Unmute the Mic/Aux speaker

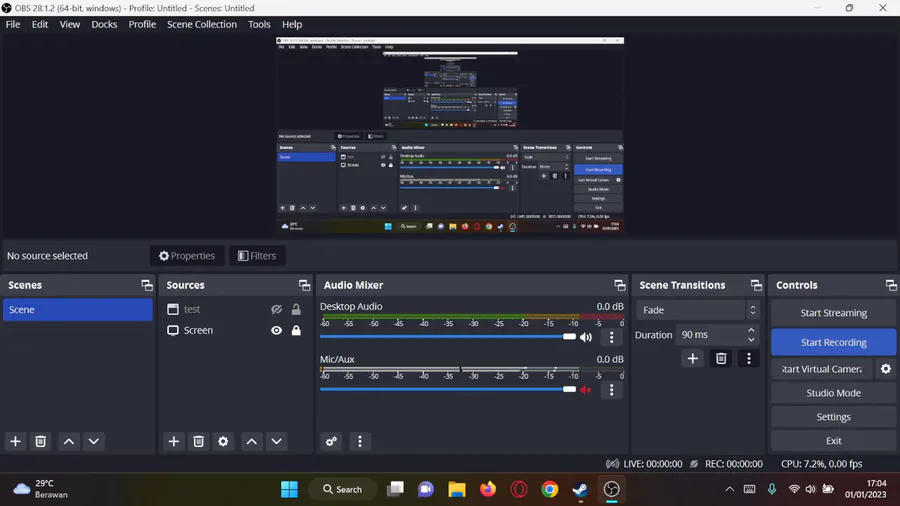tap(586, 390)
